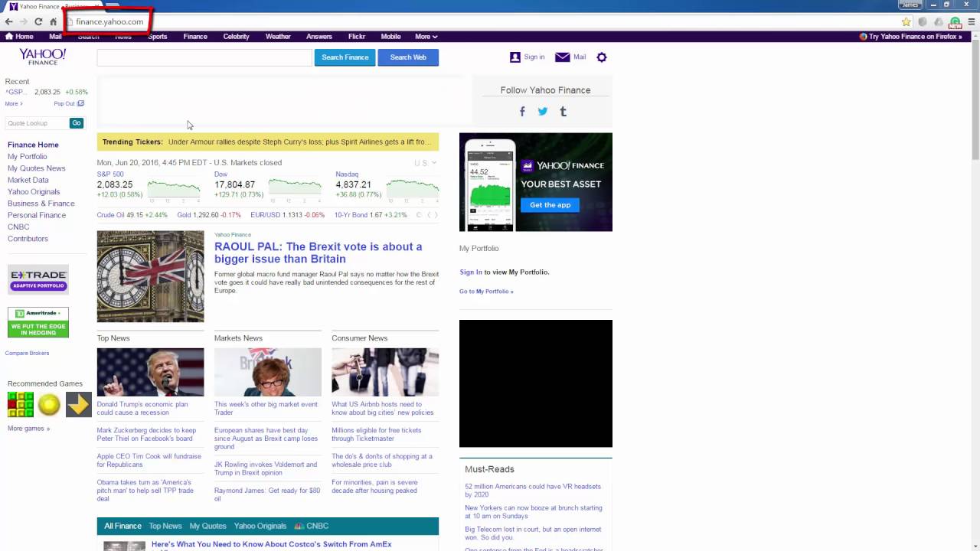
Task: Select Finance in the Yahoo navigation bar
Action: point(195,37)
